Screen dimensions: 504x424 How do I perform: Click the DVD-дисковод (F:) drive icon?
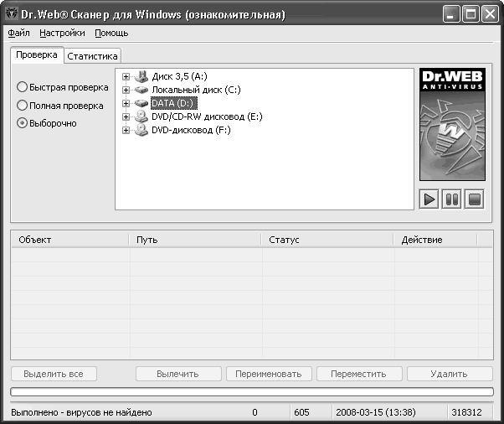(141, 130)
